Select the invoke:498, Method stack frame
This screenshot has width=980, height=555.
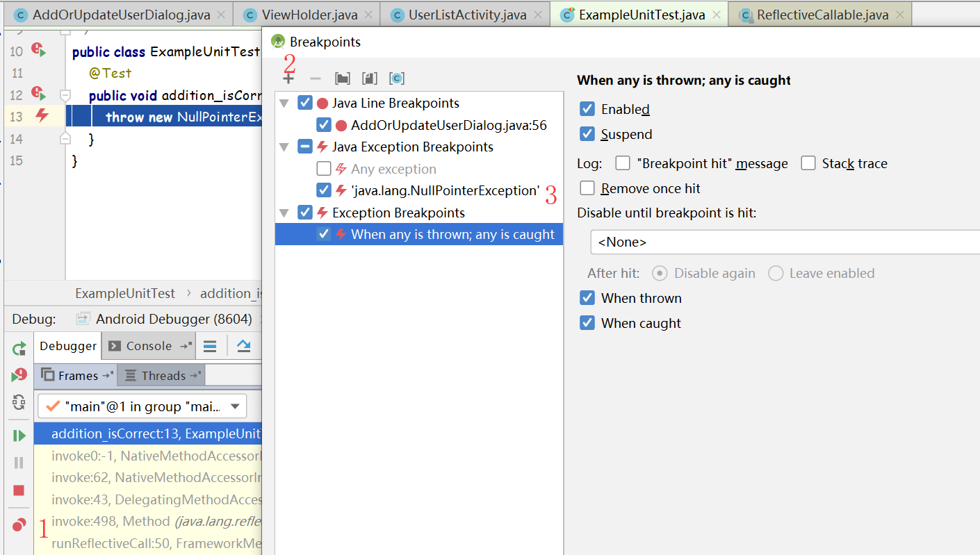coord(147,522)
